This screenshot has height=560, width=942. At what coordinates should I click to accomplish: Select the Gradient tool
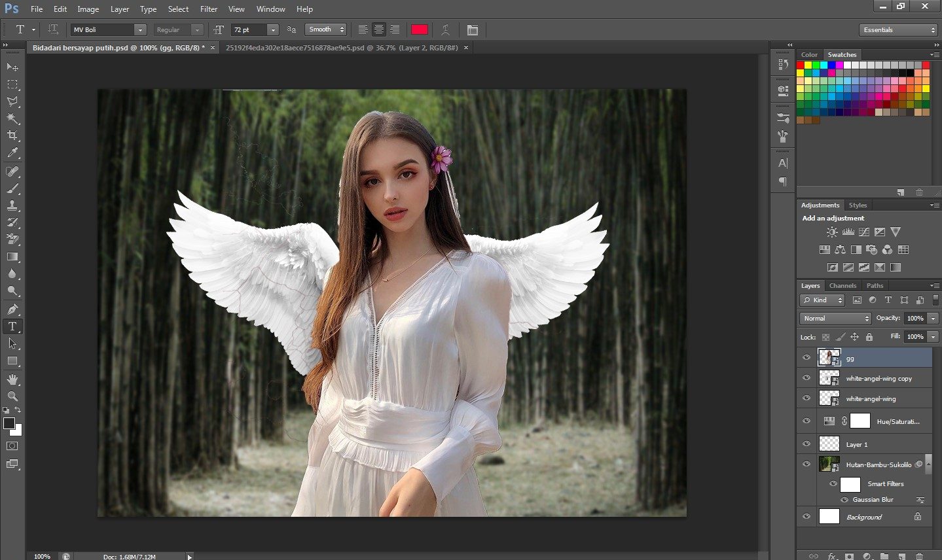pos(12,257)
